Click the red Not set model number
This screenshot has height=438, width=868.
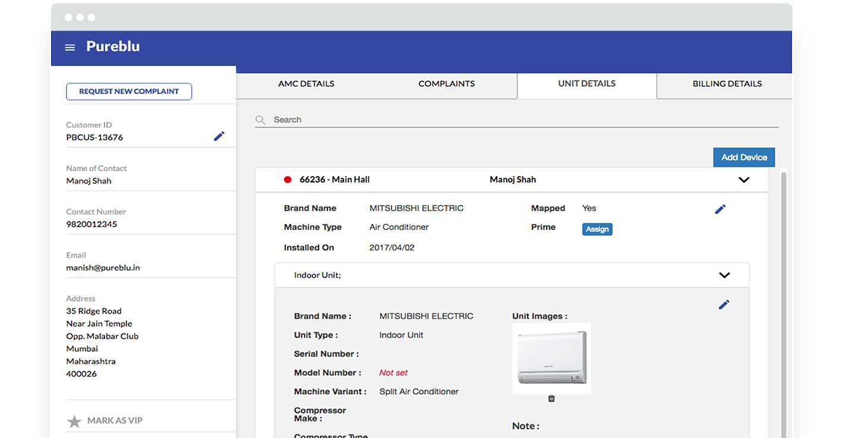[x=393, y=373]
